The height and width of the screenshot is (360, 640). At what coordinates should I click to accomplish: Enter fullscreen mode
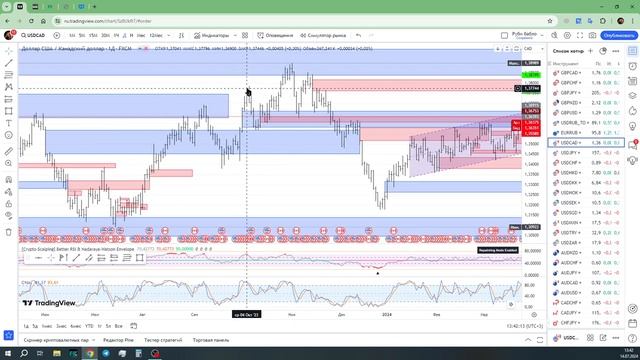(580, 36)
